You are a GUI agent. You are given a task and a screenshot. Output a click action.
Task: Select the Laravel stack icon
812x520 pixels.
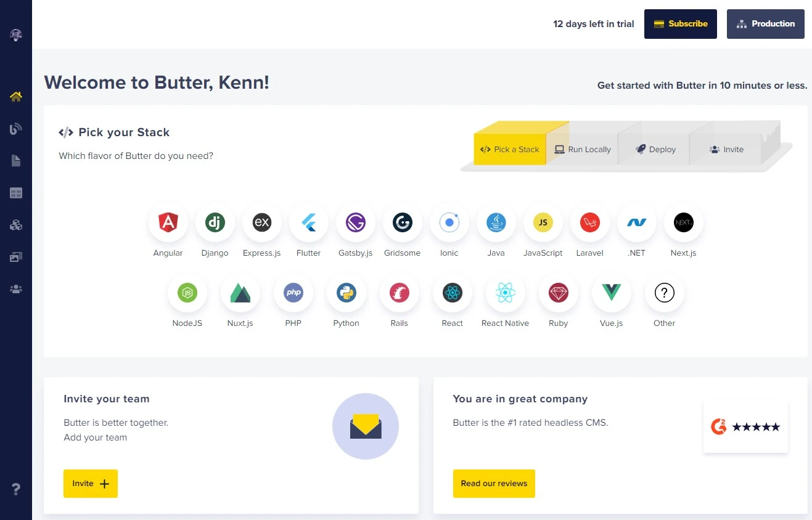[590, 222]
